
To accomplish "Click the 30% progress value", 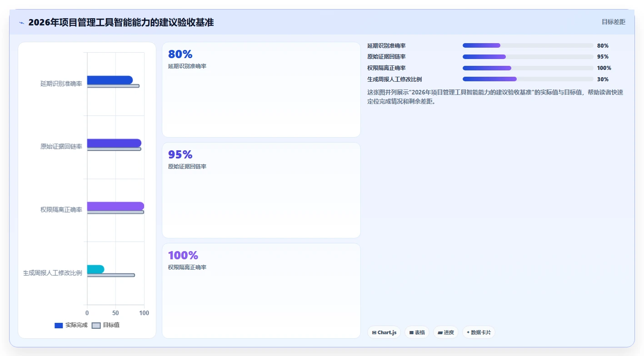I will point(603,79).
